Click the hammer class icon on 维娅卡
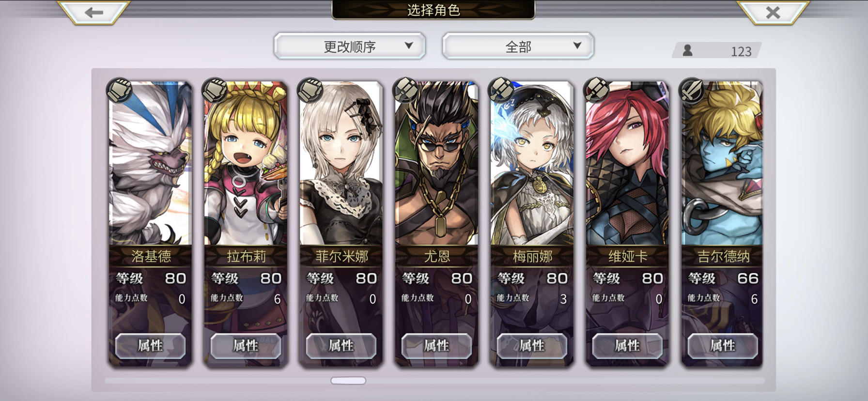The image size is (868, 401). point(596,90)
